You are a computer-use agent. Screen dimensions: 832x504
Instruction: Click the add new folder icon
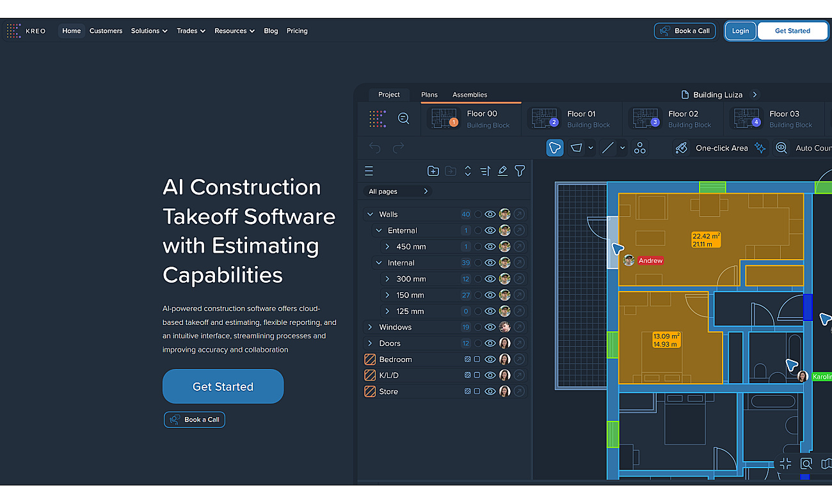(x=433, y=171)
